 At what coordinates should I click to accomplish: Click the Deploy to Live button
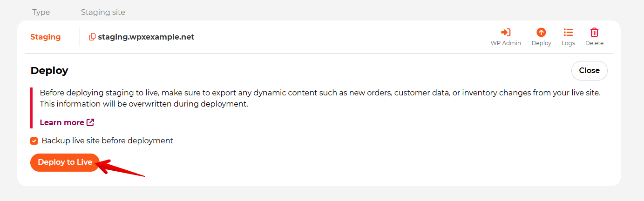(65, 162)
